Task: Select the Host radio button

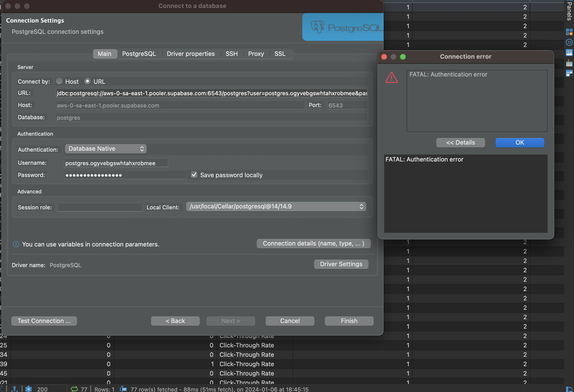Action: click(59, 81)
